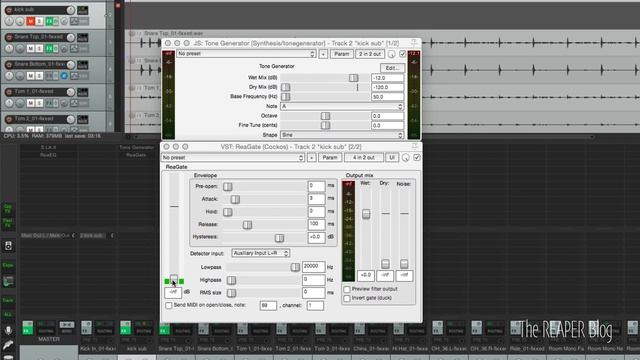This screenshot has height=360, width=640.
Task: Open Tone Generator preset dropdown
Action: point(247,54)
